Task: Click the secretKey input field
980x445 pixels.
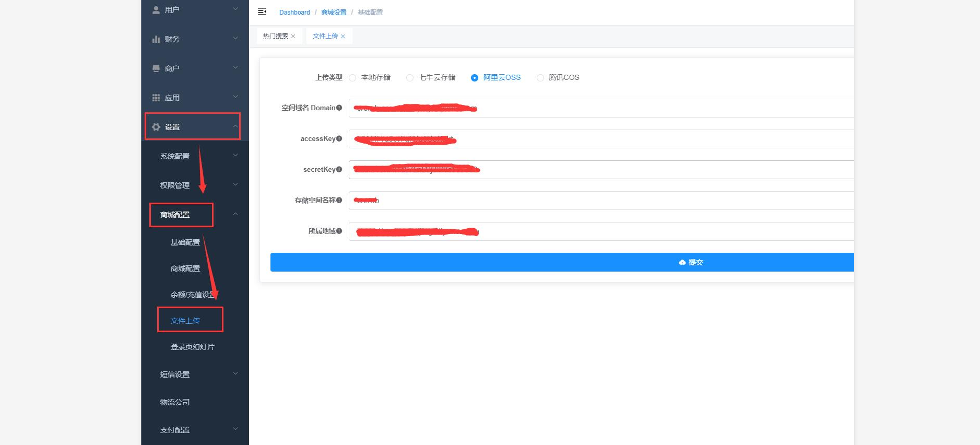Action: tap(601, 170)
